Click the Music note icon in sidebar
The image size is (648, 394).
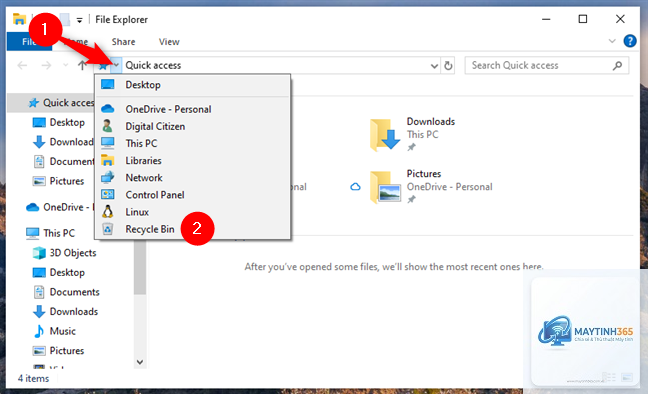(39, 331)
